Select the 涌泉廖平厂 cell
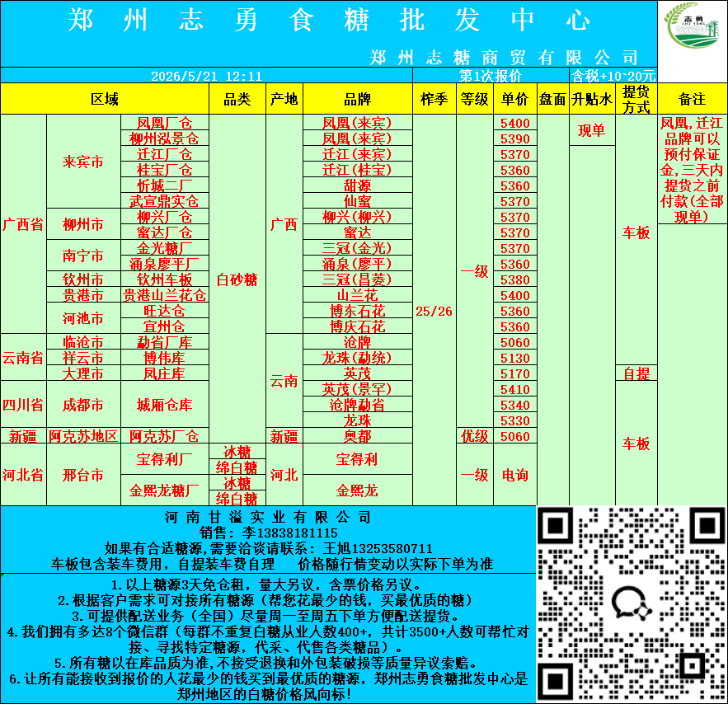This screenshot has height=704, width=728. tap(164, 264)
